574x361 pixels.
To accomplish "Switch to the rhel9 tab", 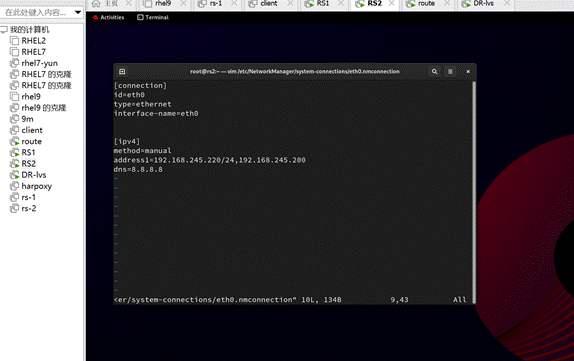I will pos(163,4).
